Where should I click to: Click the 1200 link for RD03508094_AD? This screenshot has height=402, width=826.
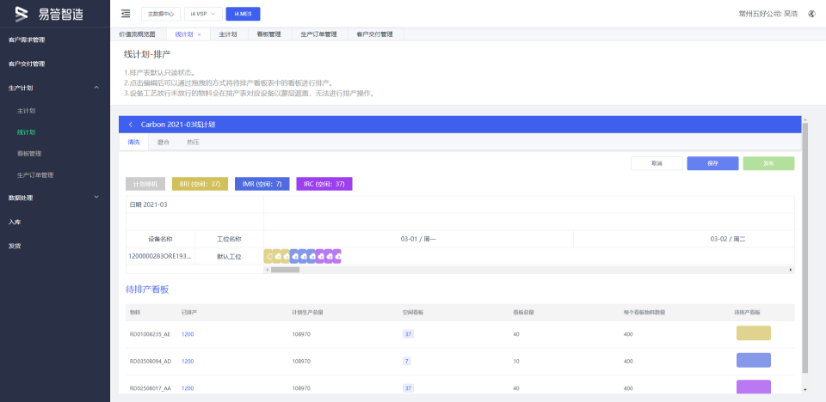coord(188,361)
